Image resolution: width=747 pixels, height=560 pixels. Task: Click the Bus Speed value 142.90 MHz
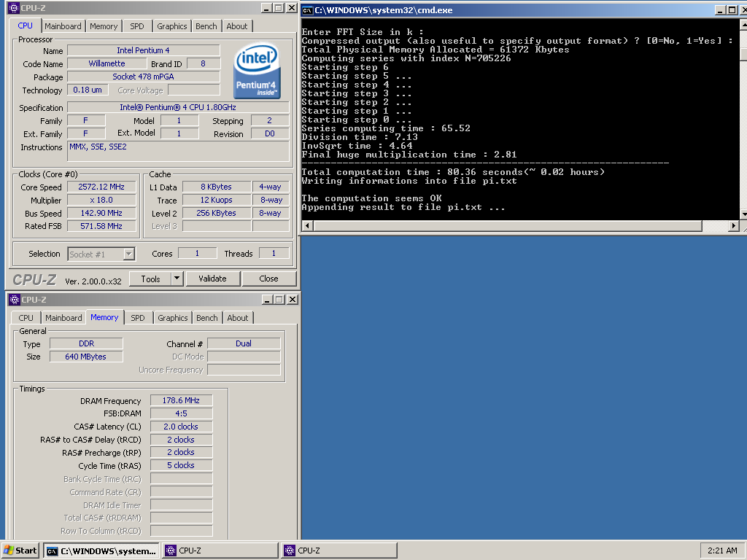[x=101, y=213]
